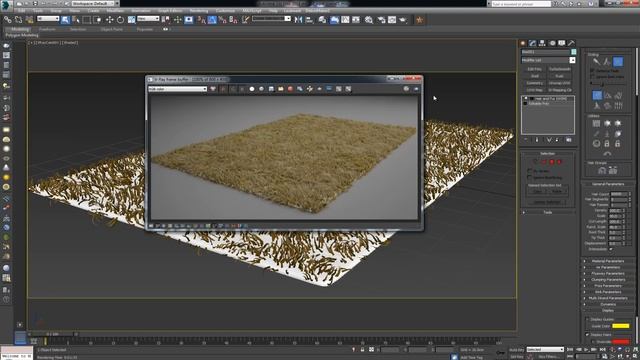Choose the Select and Rotate tool
The image size is (640, 360).
click(120, 20)
